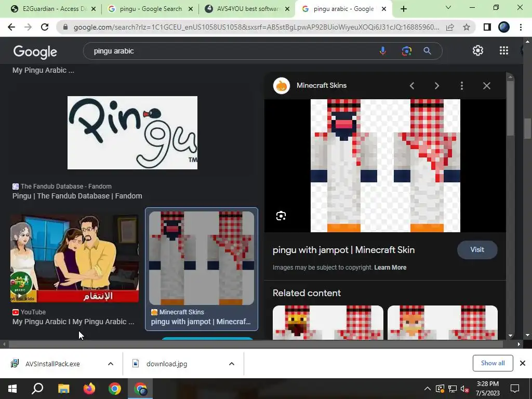This screenshot has height=399, width=532.
Task: Open the Pingu logo image result
Action: tap(132, 132)
